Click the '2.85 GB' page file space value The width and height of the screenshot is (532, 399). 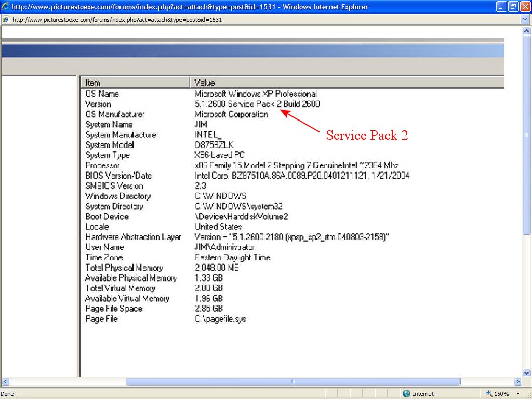[x=209, y=309]
